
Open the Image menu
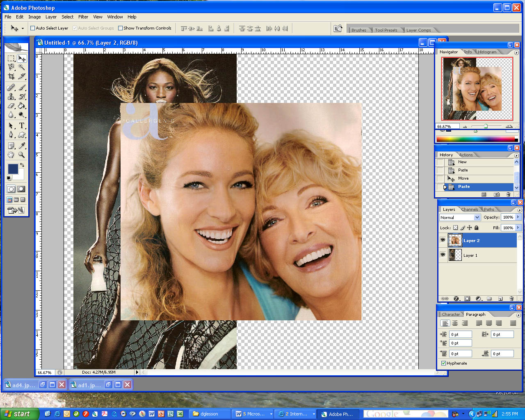click(x=34, y=17)
